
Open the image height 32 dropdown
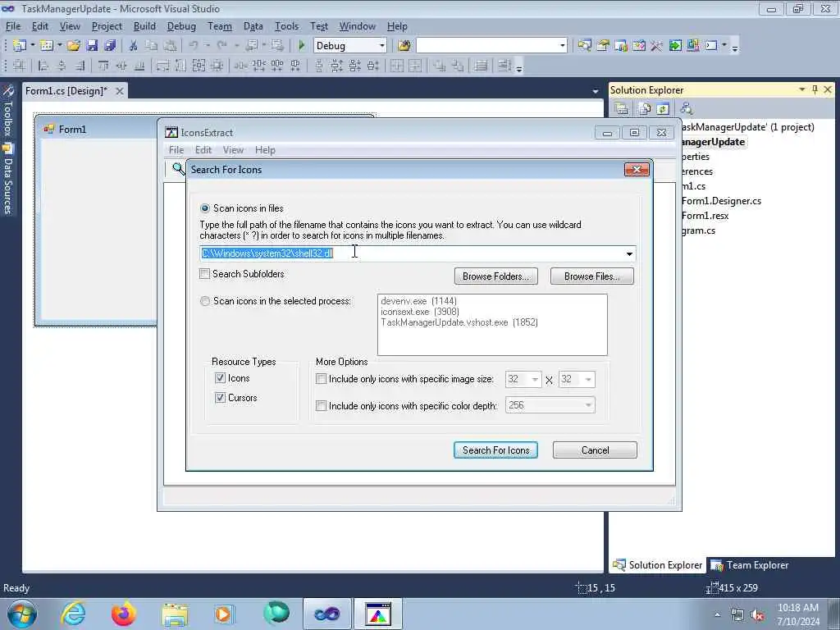(588, 379)
